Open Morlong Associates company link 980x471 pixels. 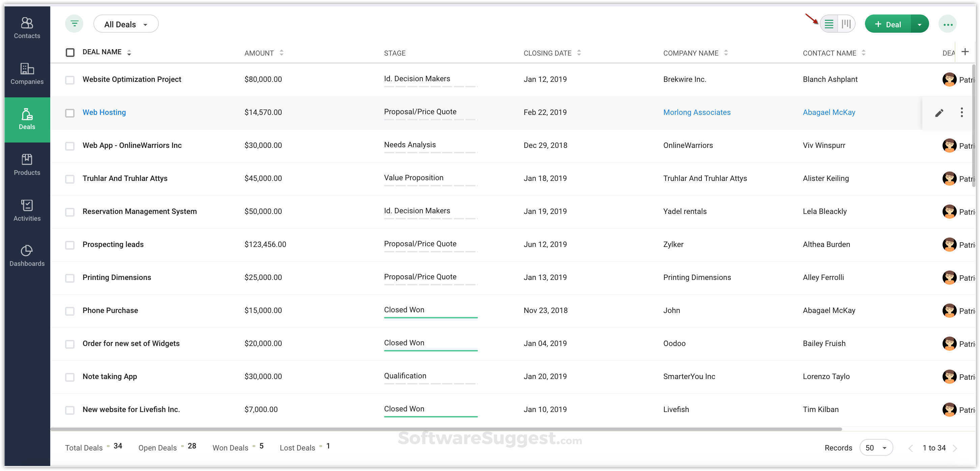click(x=697, y=112)
